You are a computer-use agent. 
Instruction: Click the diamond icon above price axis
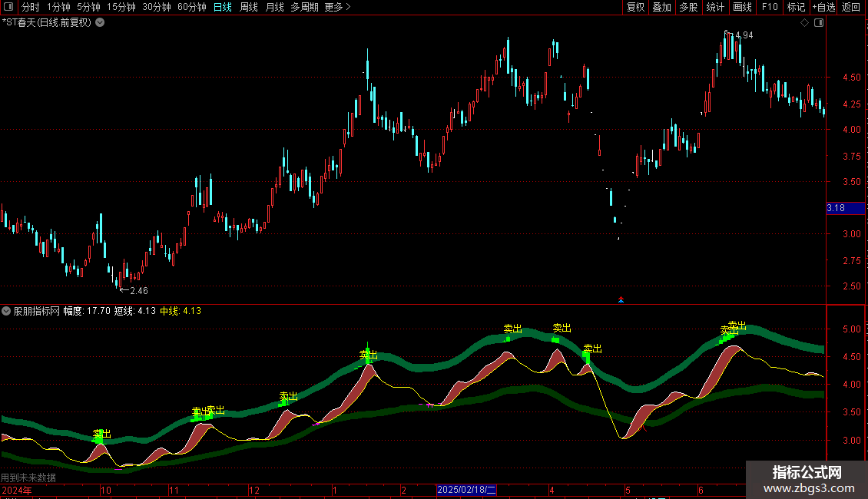[x=805, y=23]
